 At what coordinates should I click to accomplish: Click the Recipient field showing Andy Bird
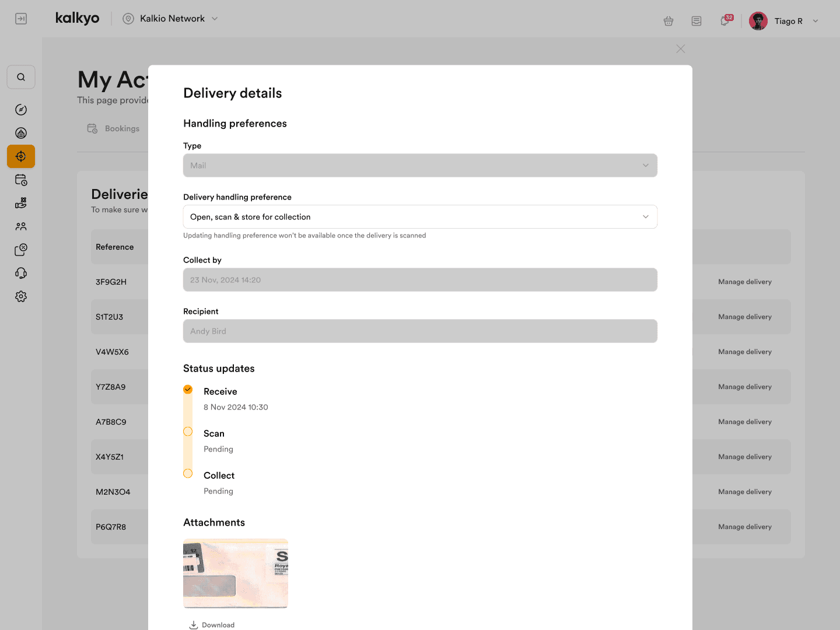point(420,331)
